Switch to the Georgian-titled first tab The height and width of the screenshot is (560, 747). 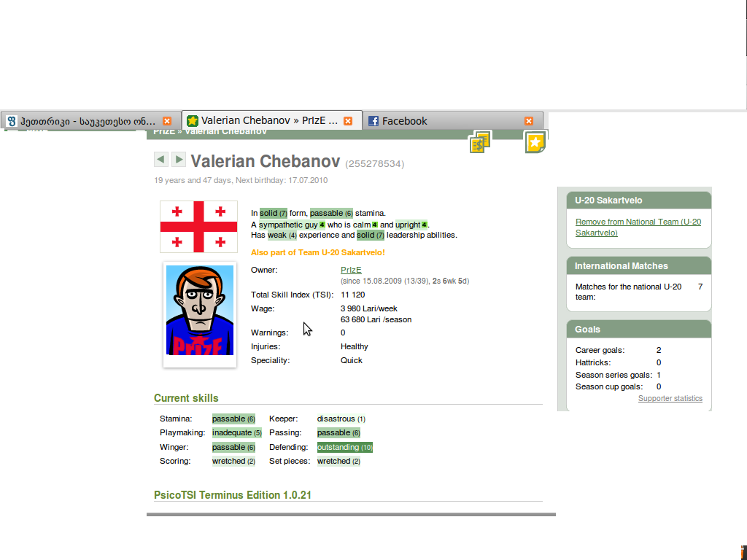coord(90,121)
